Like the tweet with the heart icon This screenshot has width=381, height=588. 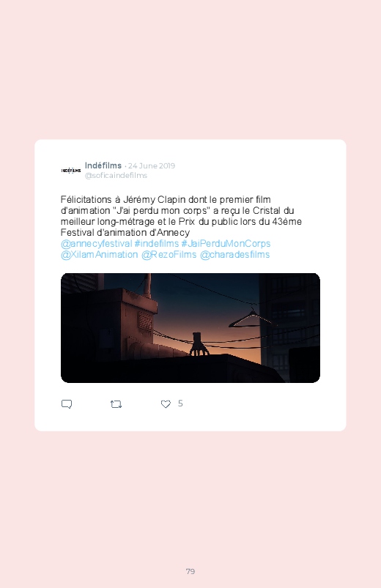coord(166,404)
